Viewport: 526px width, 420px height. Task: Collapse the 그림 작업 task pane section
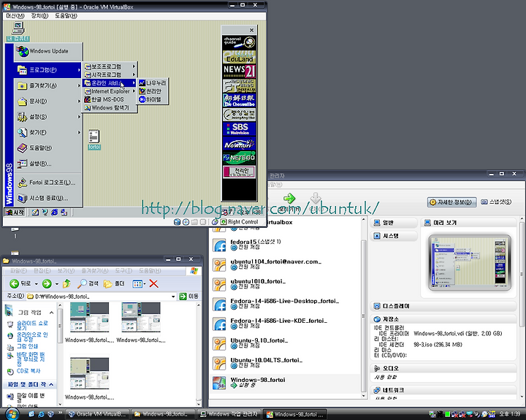click(52, 313)
